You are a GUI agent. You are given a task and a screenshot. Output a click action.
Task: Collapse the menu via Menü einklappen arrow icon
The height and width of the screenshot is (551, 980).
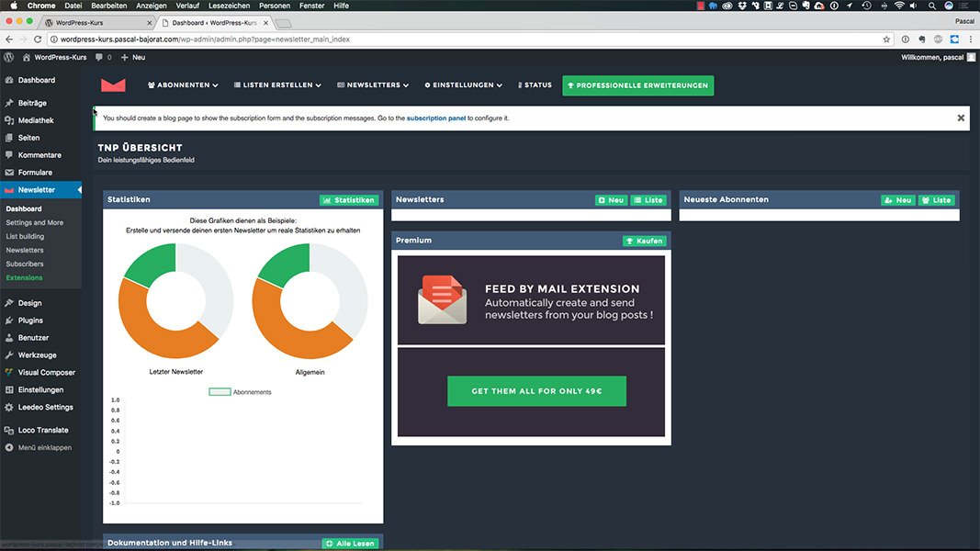[x=9, y=447]
